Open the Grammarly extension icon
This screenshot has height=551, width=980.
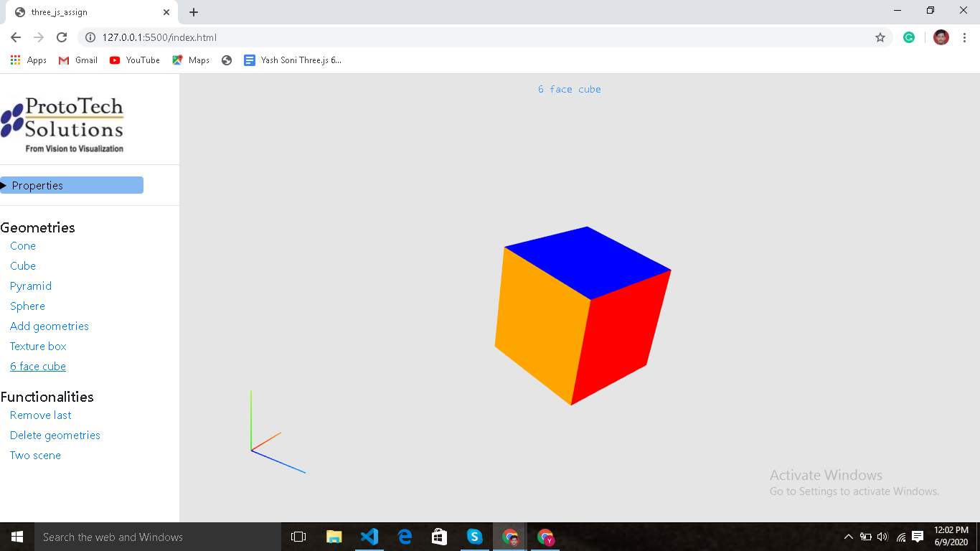point(909,37)
